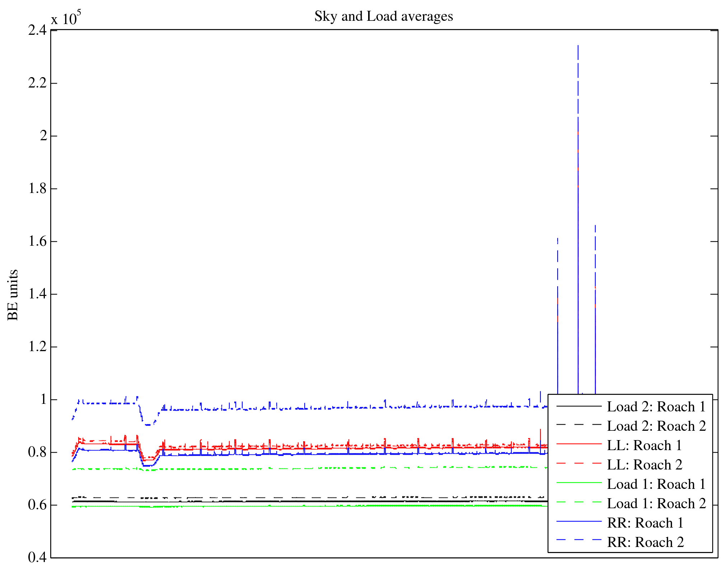This screenshot has width=728, height=571.
Task: Select 'Load 1: Roach 1' legend text
Action: (656, 484)
